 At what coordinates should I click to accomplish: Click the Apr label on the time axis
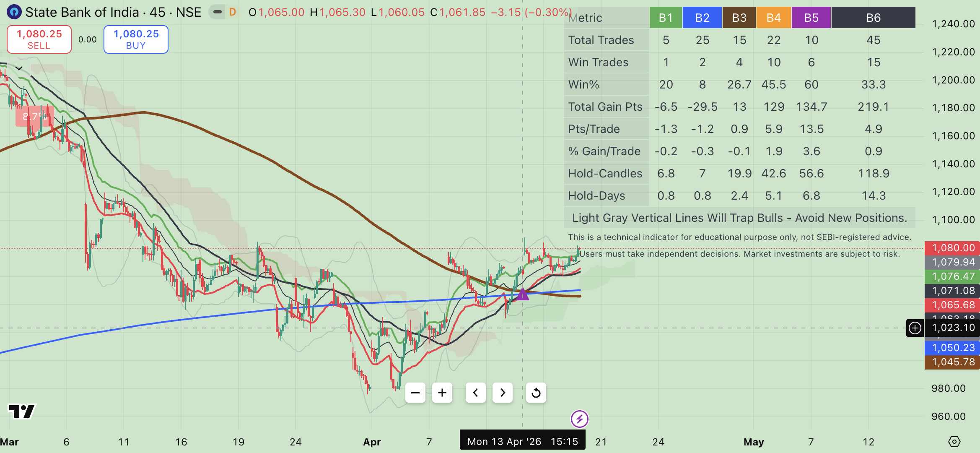coord(372,442)
